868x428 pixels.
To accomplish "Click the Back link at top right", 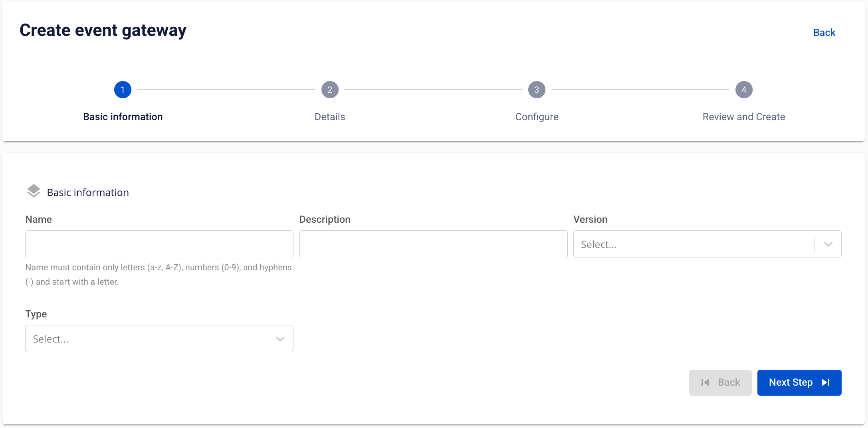I will click(824, 33).
